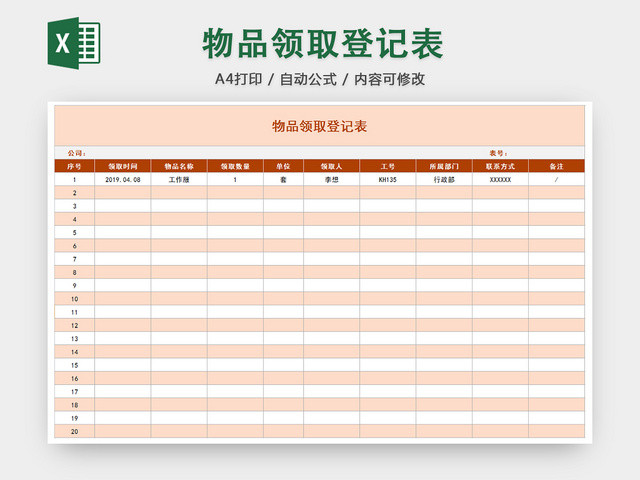The image size is (640, 480).
Task: Click the department cell 行政部
Action: [444, 179]
